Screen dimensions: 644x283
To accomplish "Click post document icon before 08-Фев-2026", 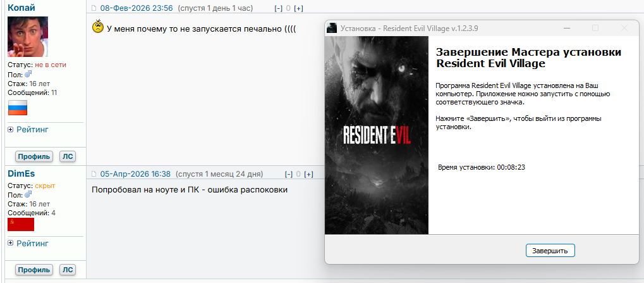I will (x=94, y=8).
